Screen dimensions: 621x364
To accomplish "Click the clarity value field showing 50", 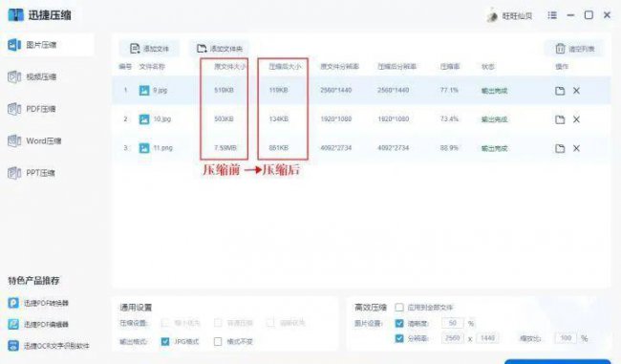I will (453, 323).
